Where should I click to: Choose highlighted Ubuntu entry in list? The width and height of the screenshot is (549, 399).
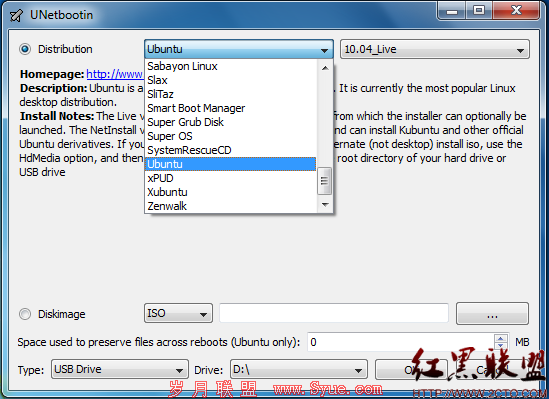pyautogui.click(x=231, y=164)
